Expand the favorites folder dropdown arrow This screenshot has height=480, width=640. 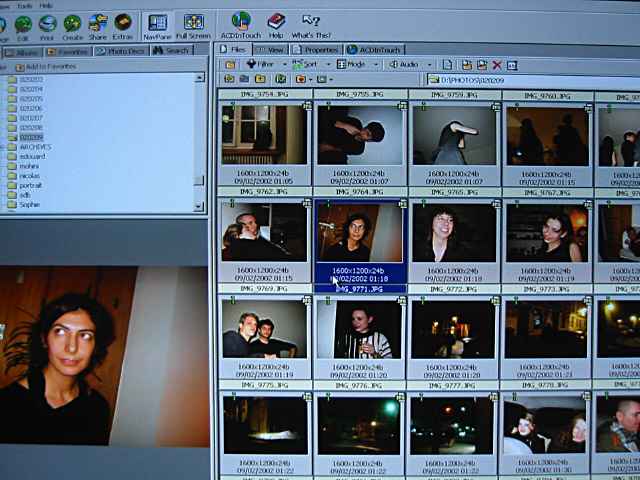(x=311, y=79)
